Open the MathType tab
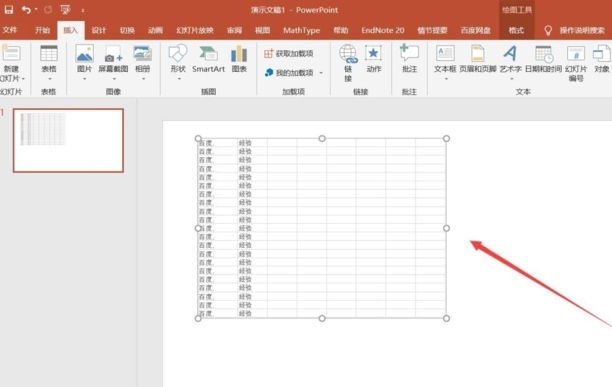612x387 pixels. 301,30
